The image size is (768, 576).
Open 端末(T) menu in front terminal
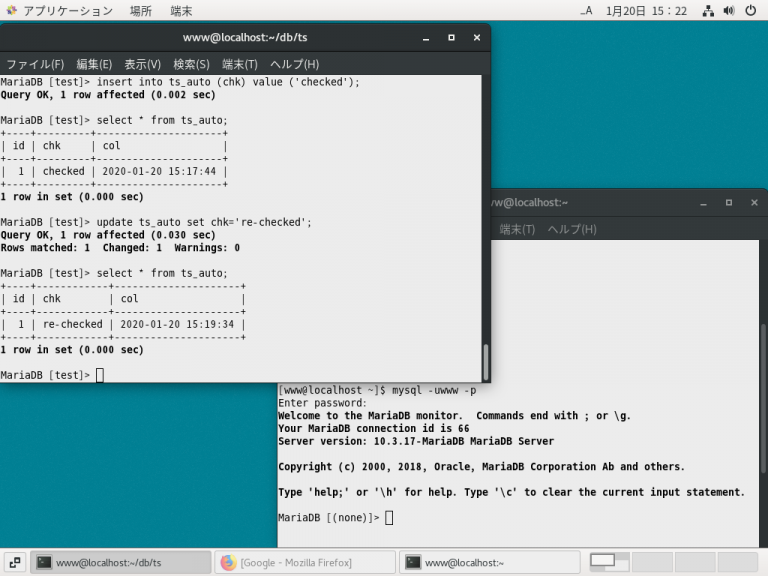click(x=240, y=64)
